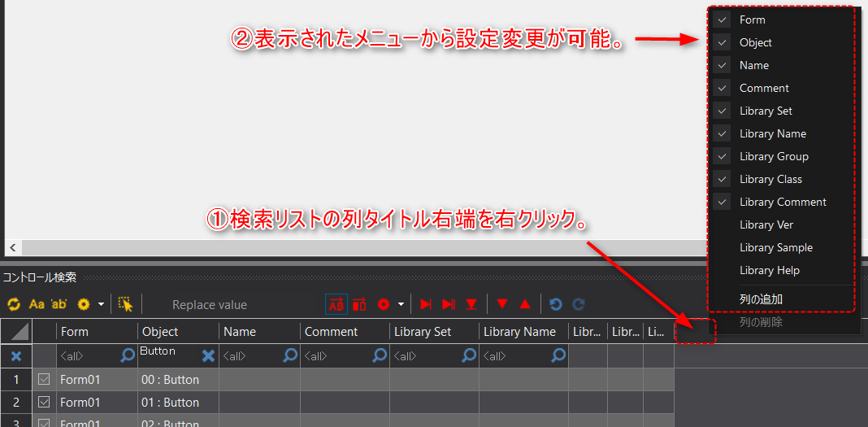868x427 pixels.
Task: Choose 列の追加 from the context menu
Action: point(761,299)
